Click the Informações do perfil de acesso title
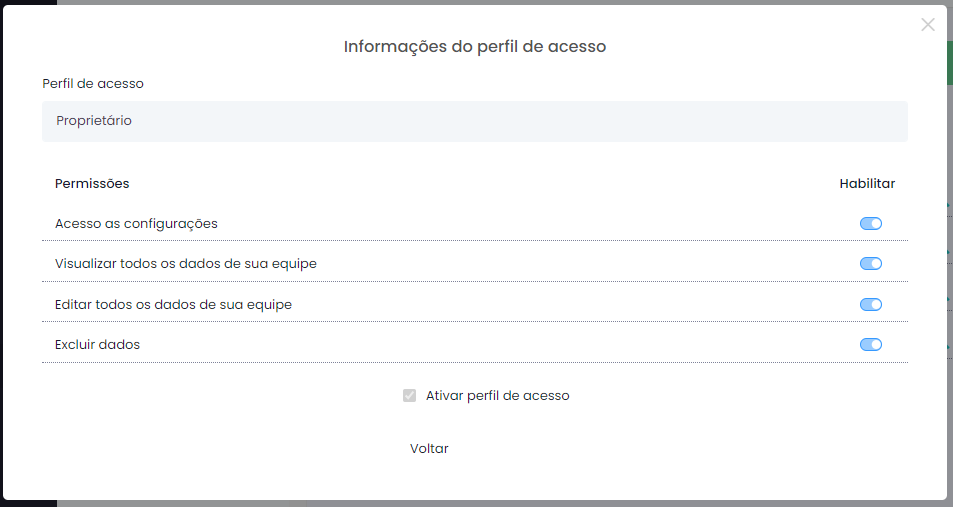The width and height of the screenshot is (953, 507). click(475, 46)
